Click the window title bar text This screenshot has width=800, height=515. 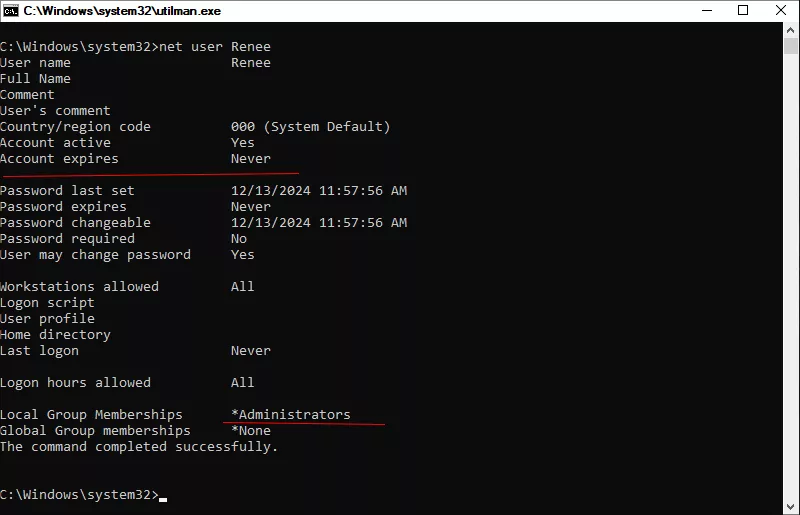tap(122, 11)
